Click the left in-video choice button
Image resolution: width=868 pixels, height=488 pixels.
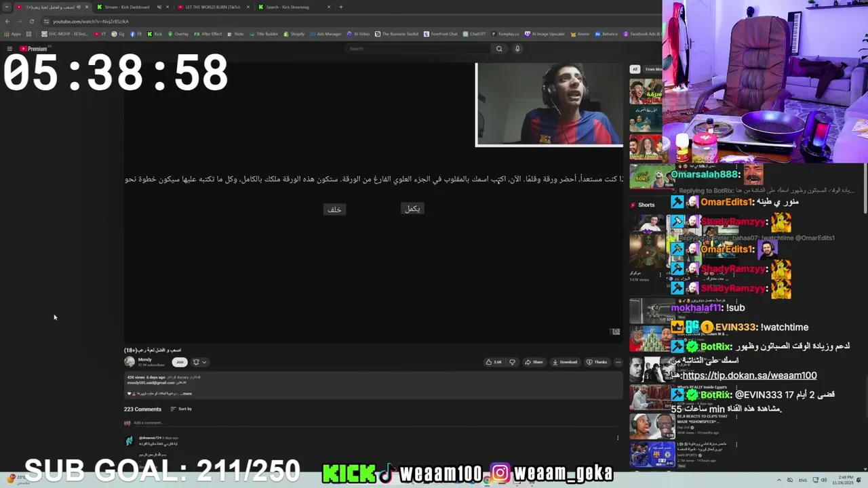click(334, 209)
